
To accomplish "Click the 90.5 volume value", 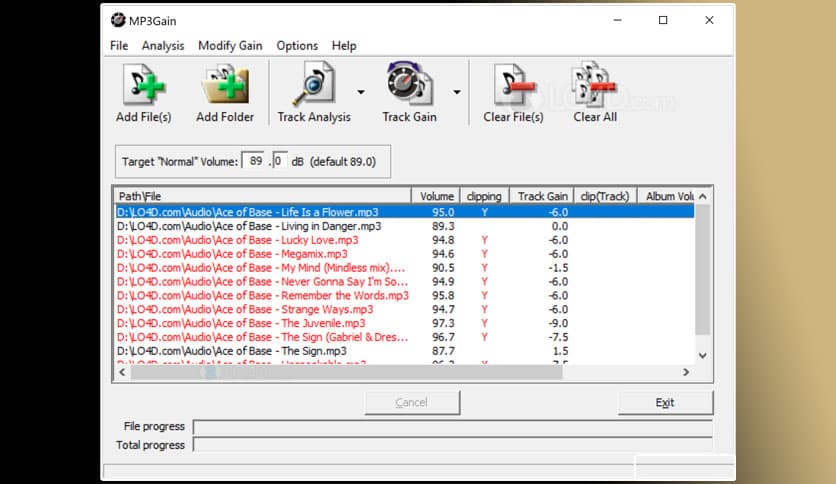I will click(443, 268).
